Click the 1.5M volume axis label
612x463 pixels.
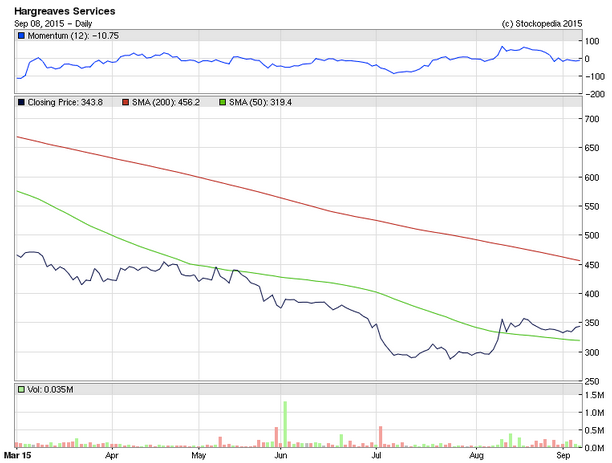(594, 395)
